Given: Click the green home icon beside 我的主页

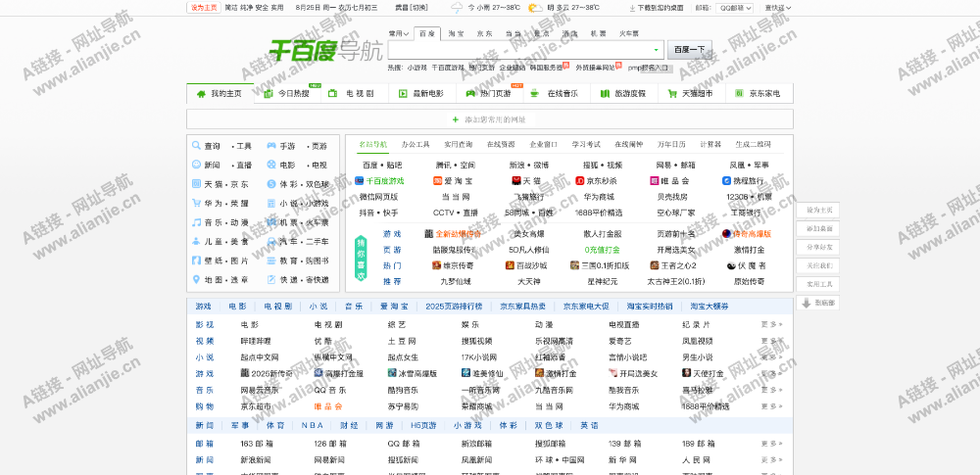Looking at the screenshot, I should (202, 94).
